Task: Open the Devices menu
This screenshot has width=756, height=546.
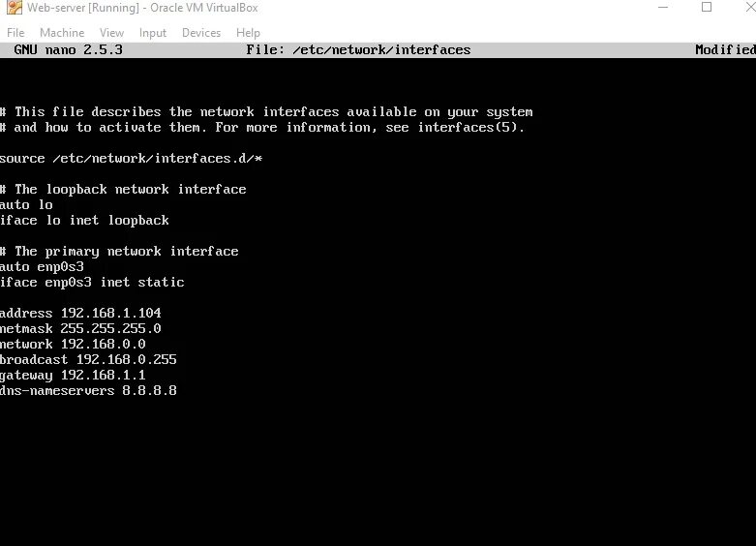Action: click(201, 33)
